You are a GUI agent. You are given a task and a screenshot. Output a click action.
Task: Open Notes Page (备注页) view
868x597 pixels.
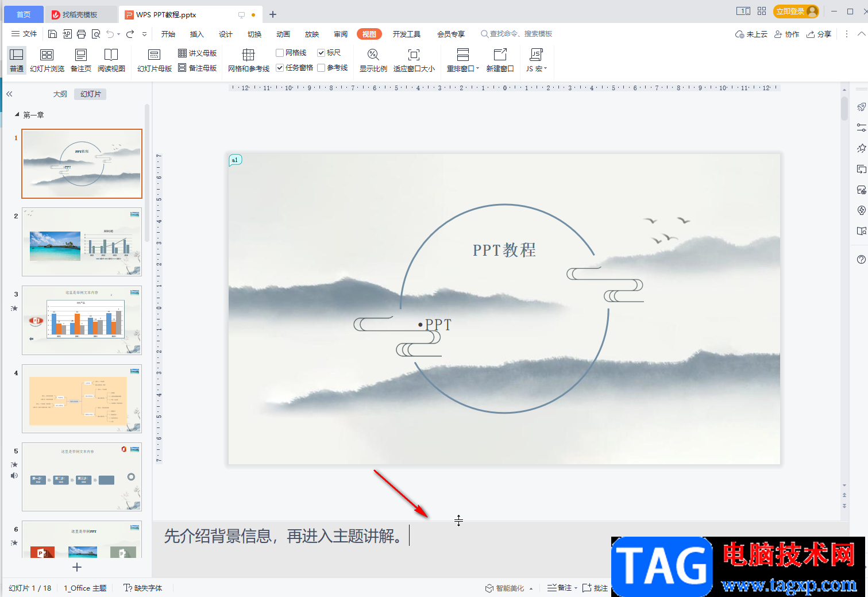[x=81, y=60]
